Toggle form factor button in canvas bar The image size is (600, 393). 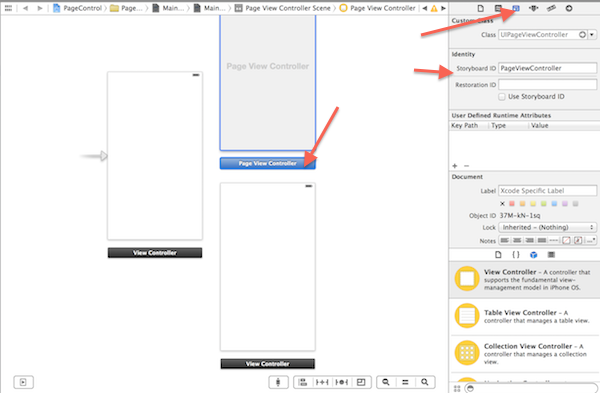(x=278, y=382)
